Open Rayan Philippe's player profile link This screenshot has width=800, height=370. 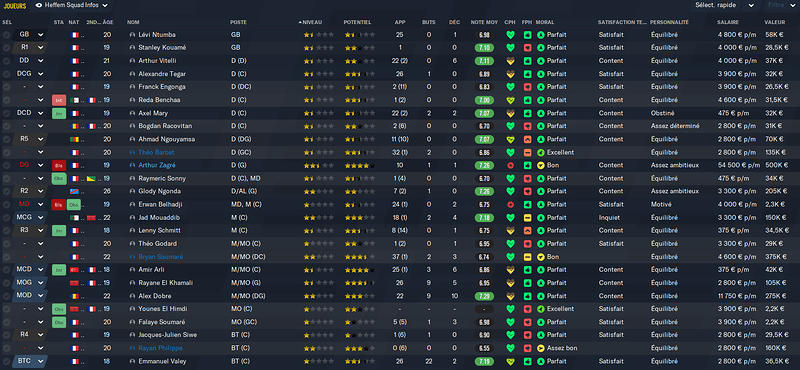coord(160,348)
